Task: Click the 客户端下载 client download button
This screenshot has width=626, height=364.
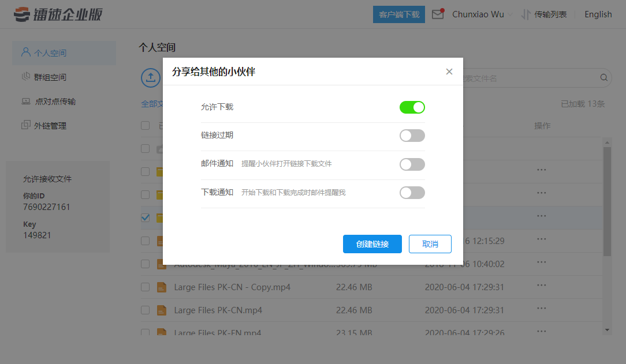Action: click(x=398, y=14)
